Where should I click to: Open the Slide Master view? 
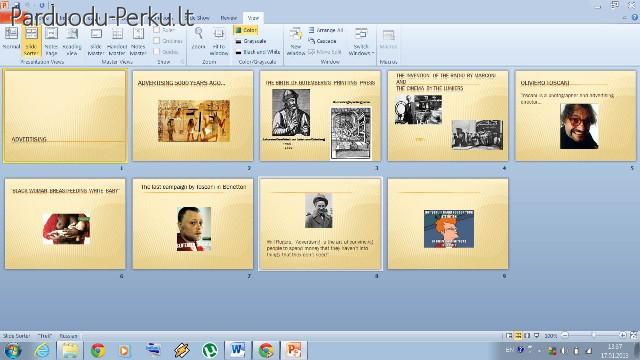[x=96, y=41]
